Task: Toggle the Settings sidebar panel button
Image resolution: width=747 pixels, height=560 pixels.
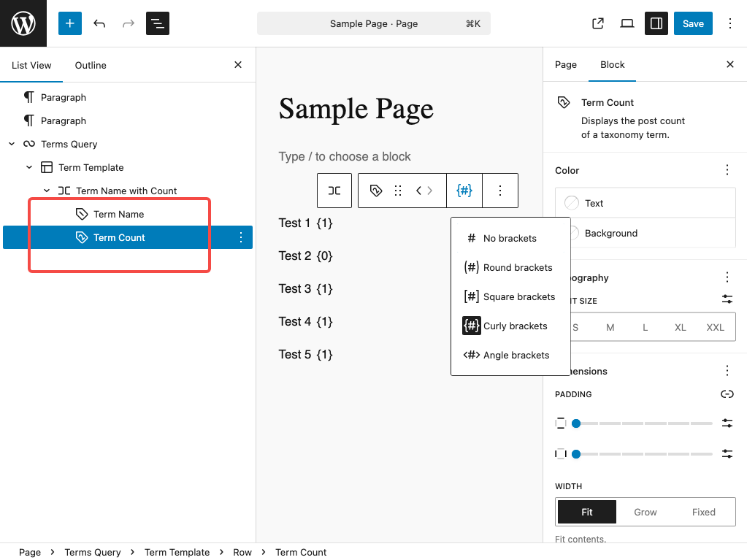Action: pos(656,23)
